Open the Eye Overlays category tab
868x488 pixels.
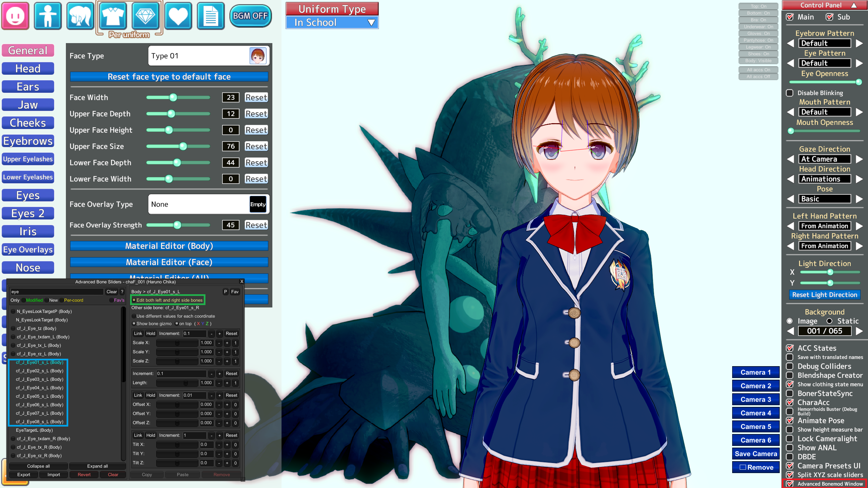[x=28, y=249]
